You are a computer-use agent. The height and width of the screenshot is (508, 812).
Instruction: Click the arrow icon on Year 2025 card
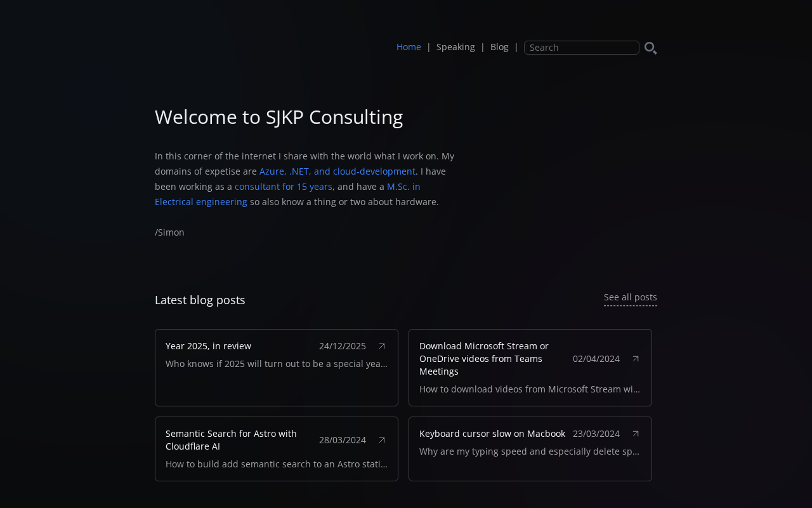(x=382, y=346)
